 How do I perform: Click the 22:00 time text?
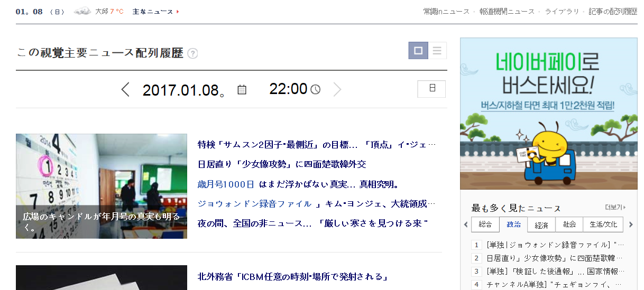[x=288, y=89]
